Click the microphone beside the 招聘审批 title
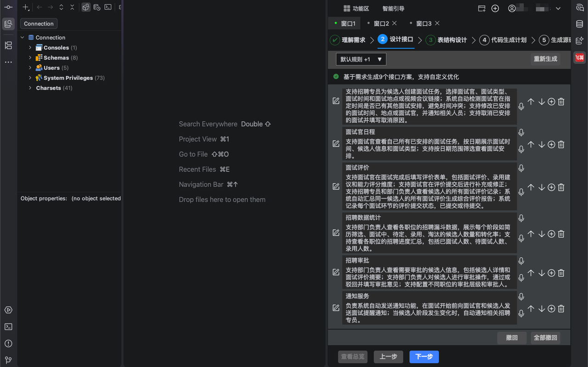Viewport: 588px width, 367px height. click(521, 261)
